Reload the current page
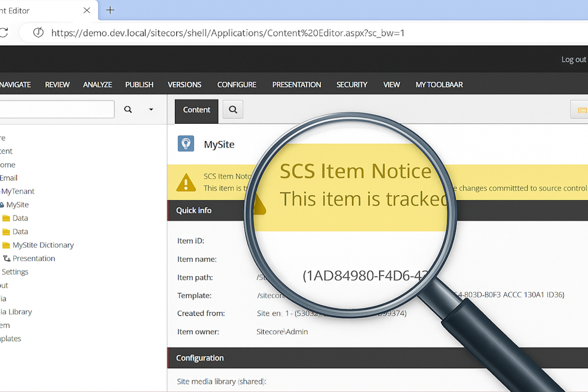 pos(3,33)
